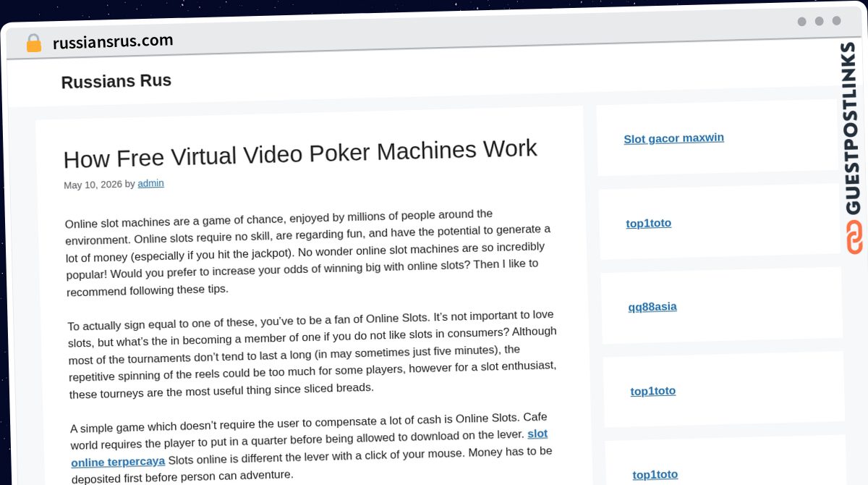
Task: Click the How Free Virtual Video Poker headline
Action: [300, 153]
